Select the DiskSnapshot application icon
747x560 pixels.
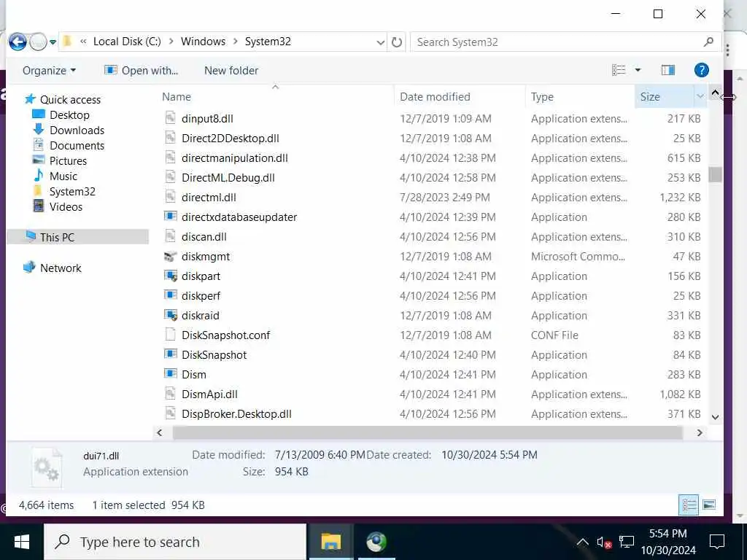[x=170, y=354]
